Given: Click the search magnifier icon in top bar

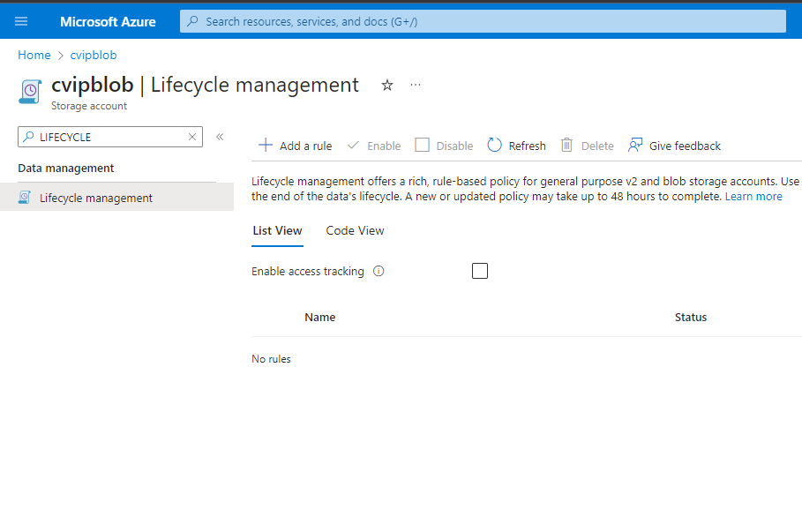Looking at the screenshot, I should [193, 21].
